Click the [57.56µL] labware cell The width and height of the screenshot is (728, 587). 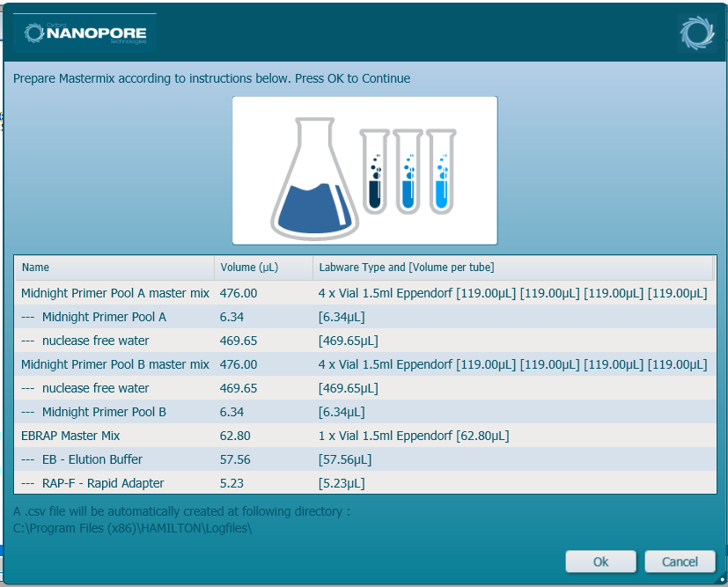coord(345,459)
